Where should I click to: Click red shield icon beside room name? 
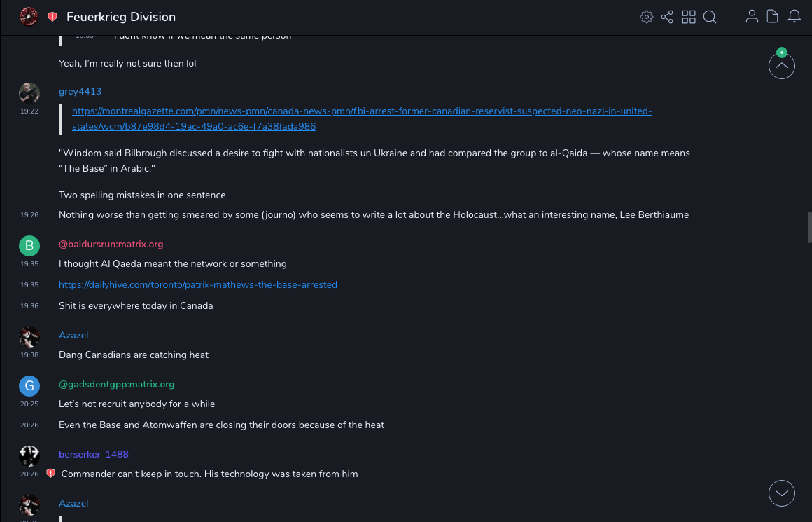point(52,17)
